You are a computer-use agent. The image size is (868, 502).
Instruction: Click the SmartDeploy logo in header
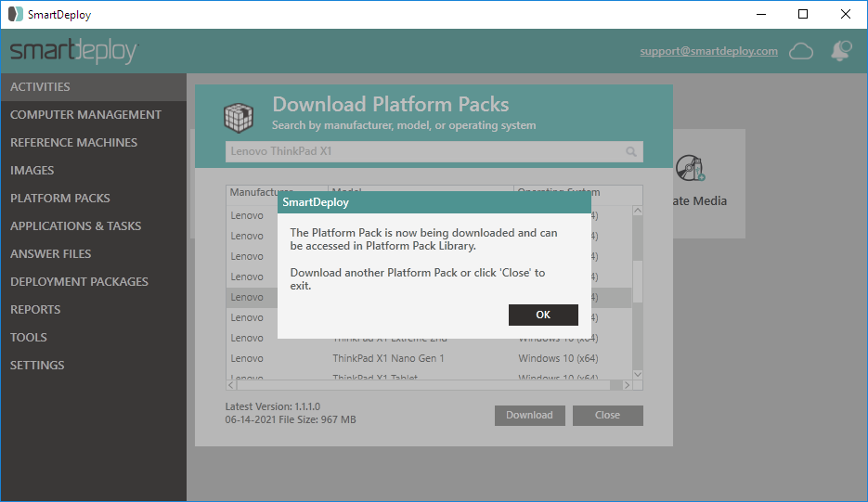(74, 52)
